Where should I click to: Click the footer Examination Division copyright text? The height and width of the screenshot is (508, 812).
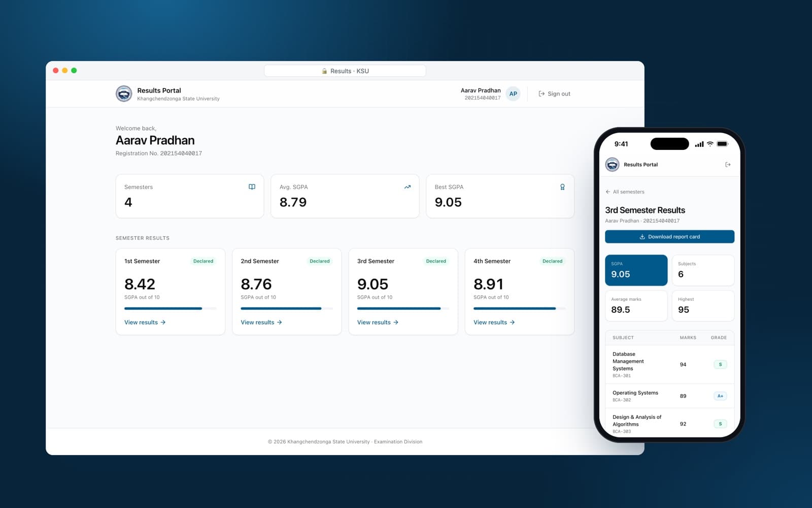[x=345, y=442]
